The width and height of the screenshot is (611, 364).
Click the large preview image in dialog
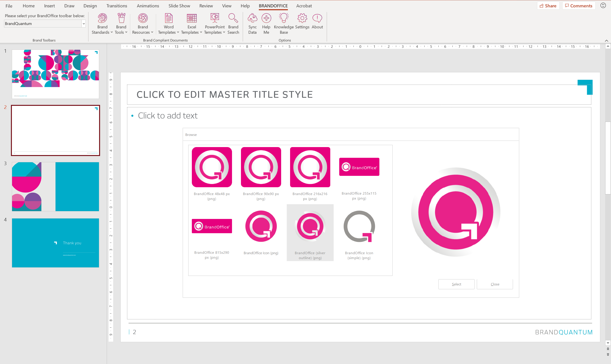[x=456, y=212]
